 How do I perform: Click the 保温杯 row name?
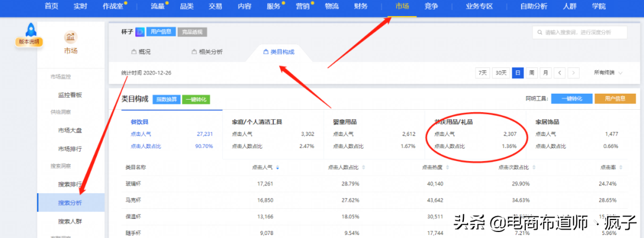point(132,216)
